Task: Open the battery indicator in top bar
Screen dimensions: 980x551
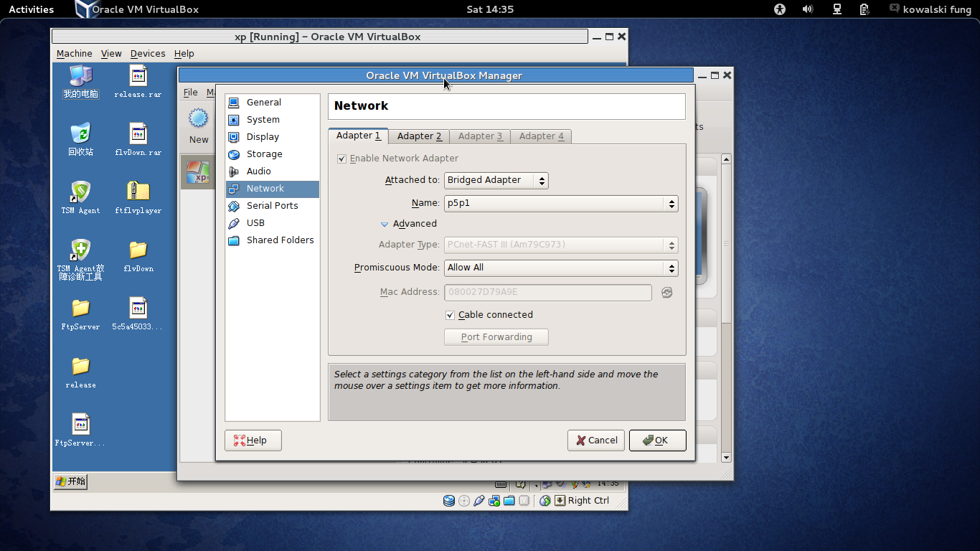Action: pos(864,9)
